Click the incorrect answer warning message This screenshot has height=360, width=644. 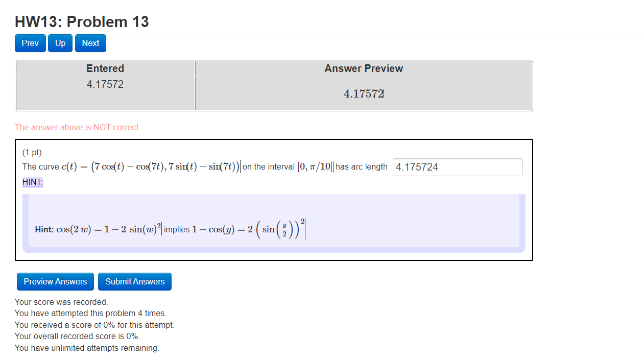click(x=78, y=127)
